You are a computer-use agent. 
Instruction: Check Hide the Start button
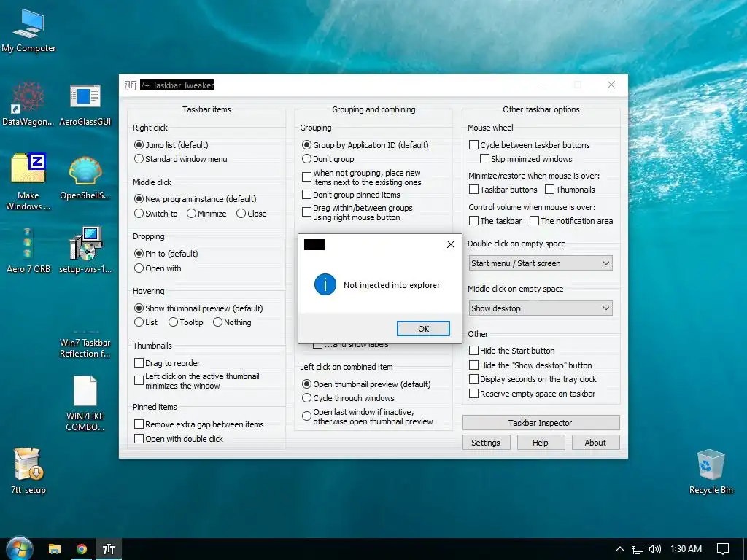[x=512, y=351]
